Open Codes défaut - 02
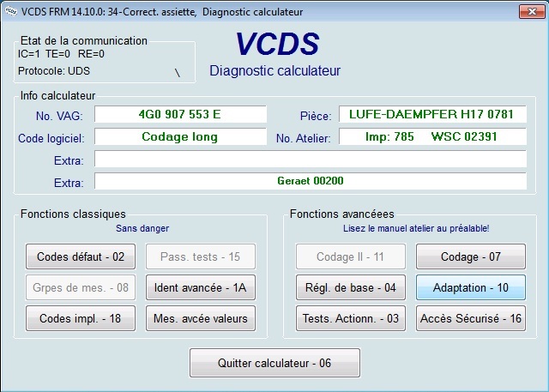Screen dimensions: 549x392 click(81, 256)
